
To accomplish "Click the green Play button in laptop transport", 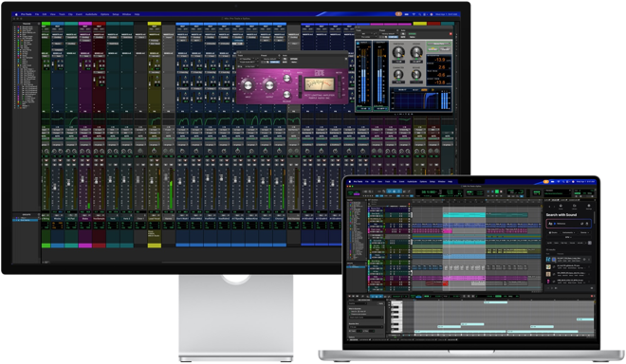I will tap(497, 192).
